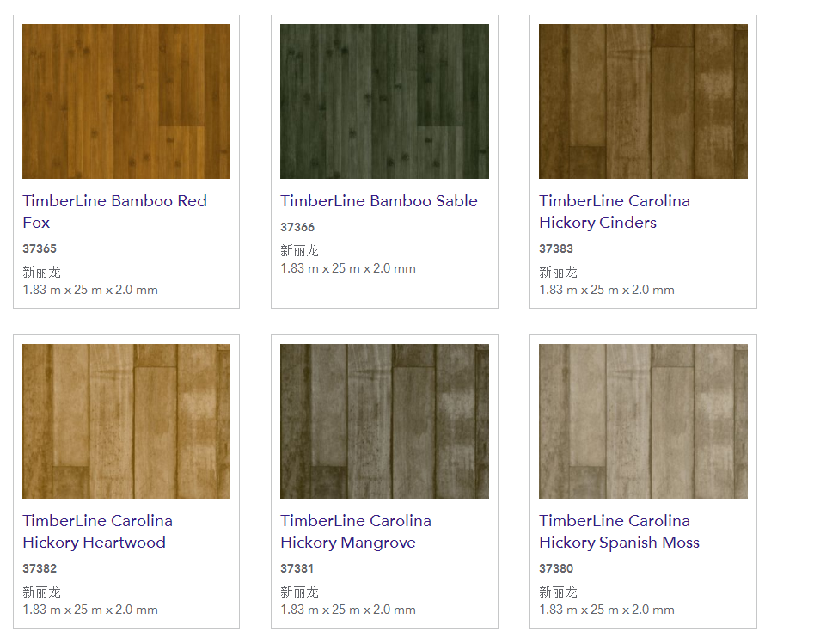Select item number 37381
The image size is (814, 644).
297,569
